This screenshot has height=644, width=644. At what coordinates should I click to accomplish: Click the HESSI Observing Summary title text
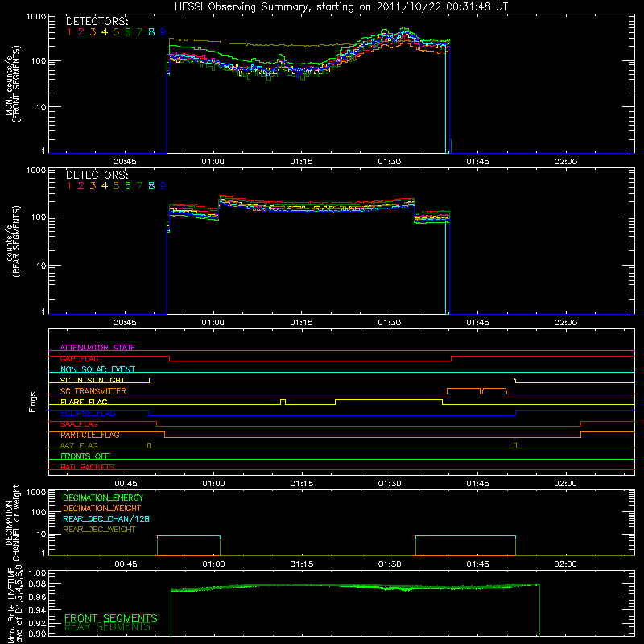tap(341, 6)
